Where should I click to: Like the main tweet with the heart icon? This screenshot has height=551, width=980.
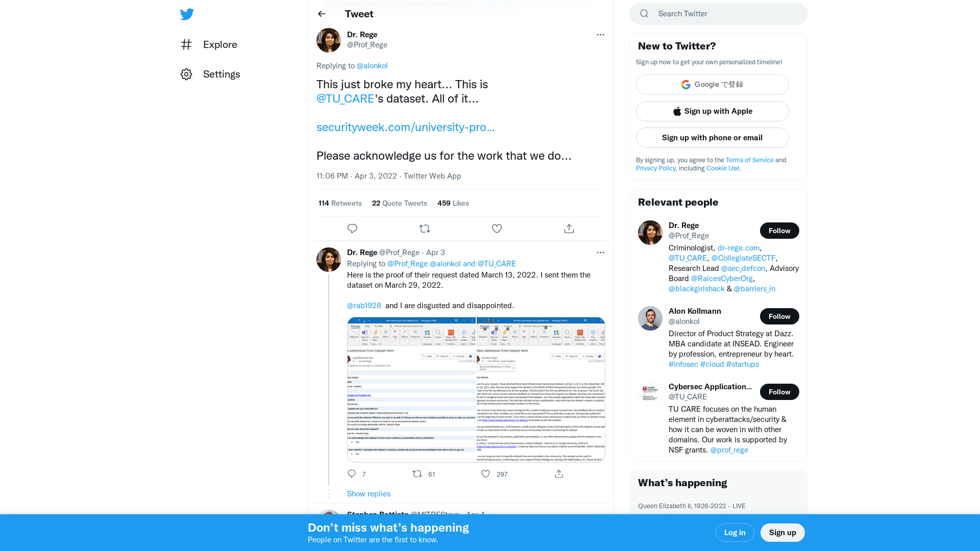point(497,229)
